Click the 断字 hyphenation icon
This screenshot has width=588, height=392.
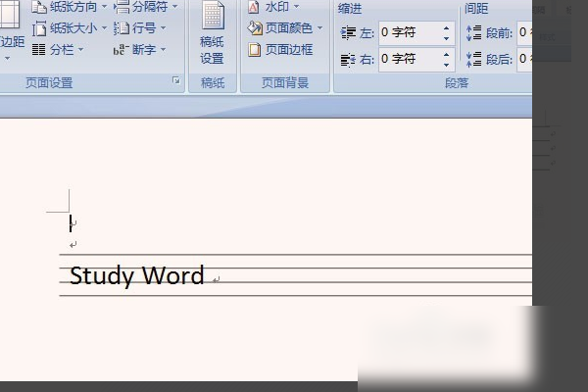122,50
